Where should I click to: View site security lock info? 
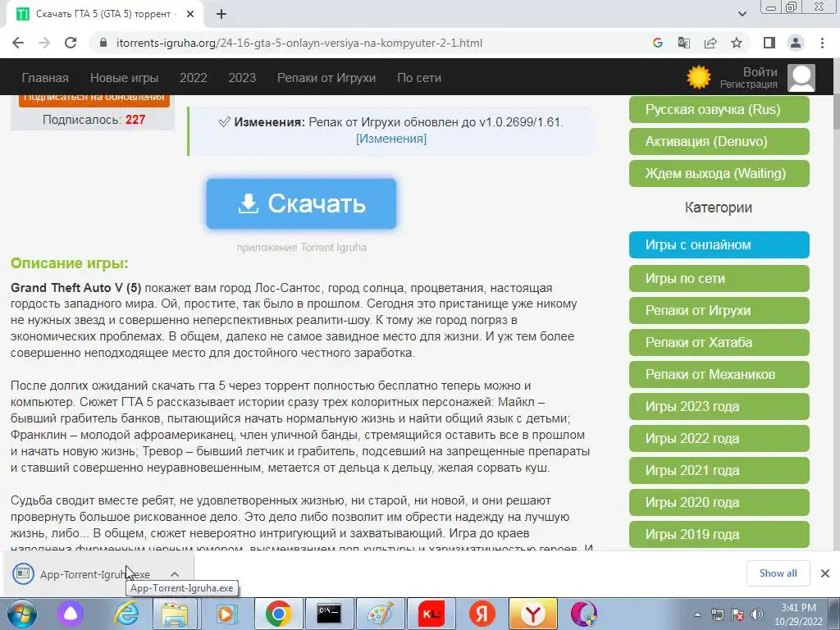[103, 43]
